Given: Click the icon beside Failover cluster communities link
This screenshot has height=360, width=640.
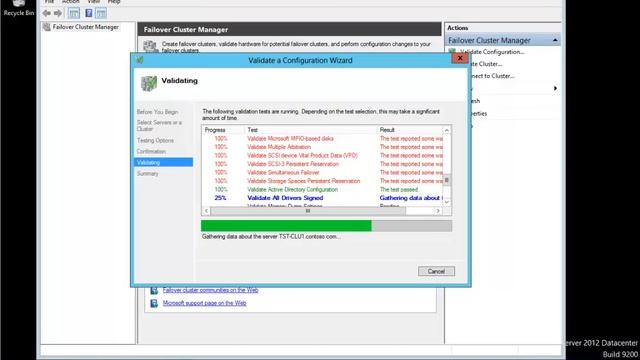Looking at the screenshot, I should [154, 290].
